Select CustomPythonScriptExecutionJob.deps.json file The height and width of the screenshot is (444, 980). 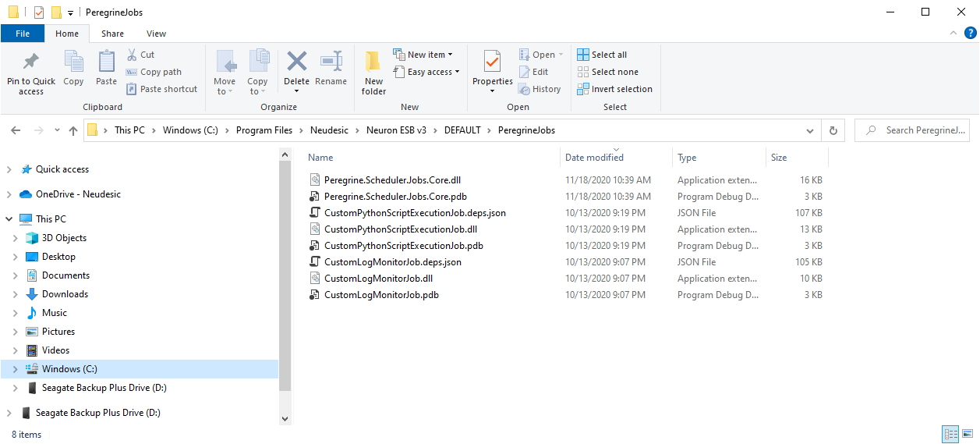(415, 213)
